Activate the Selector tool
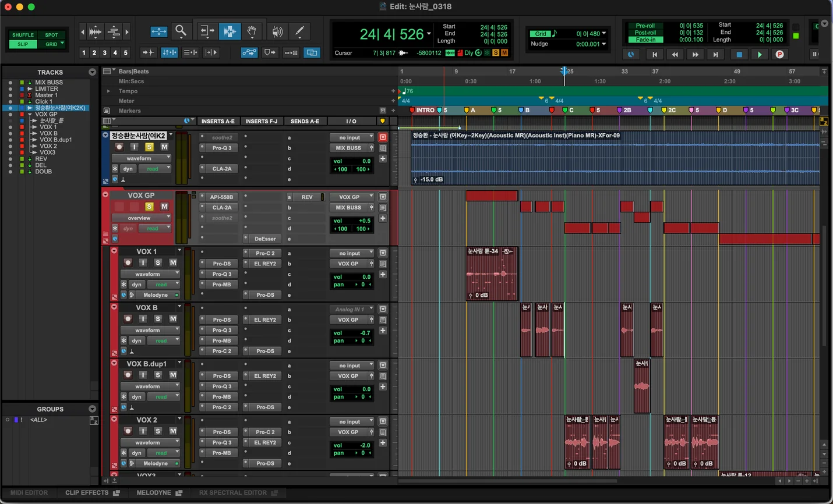 [x=230, y=31]
